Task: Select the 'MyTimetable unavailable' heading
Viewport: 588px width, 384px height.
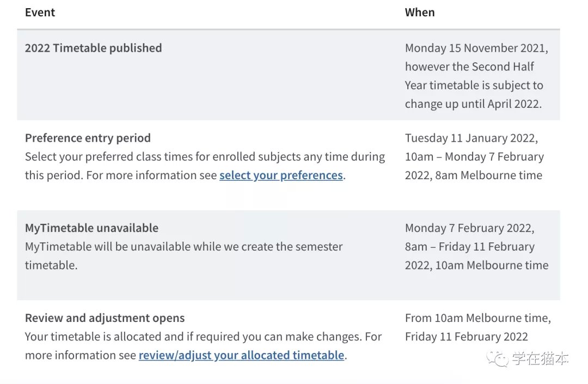Action: click(91, 228)
